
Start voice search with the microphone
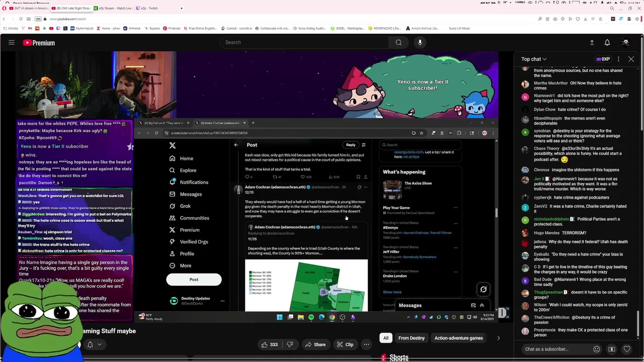420,42
